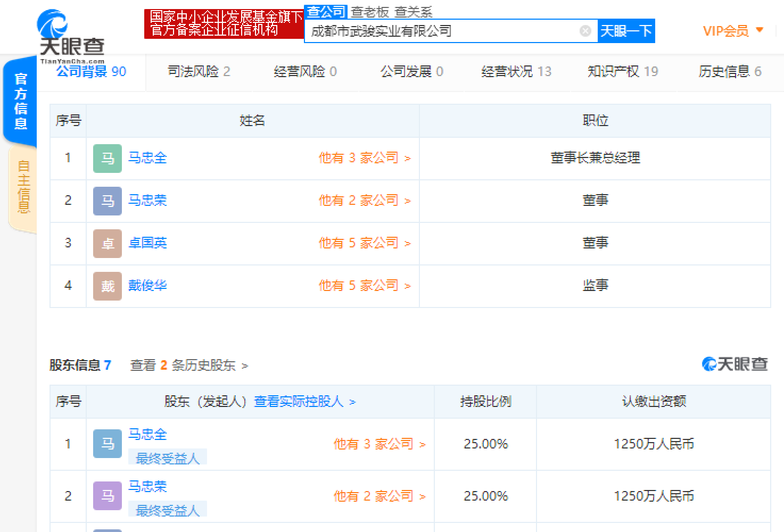784x532 pixels.
Task: Open the 知识产权 19 section tab
Action: (x=623, y=71)
